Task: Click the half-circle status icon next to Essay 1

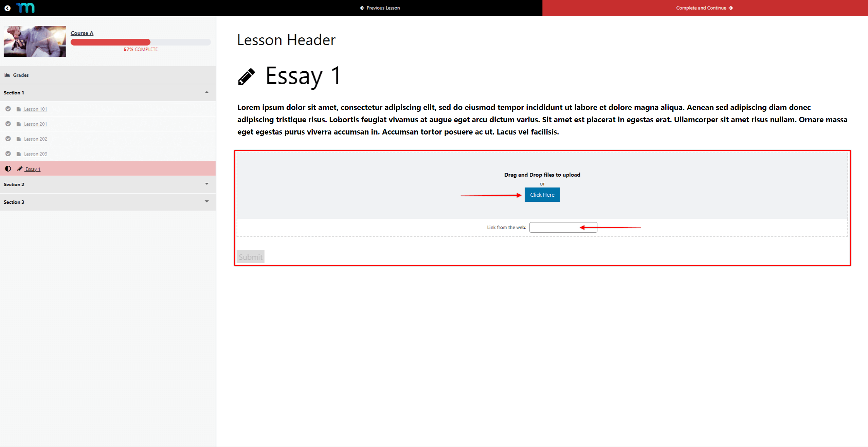Action: click(8, 169)
